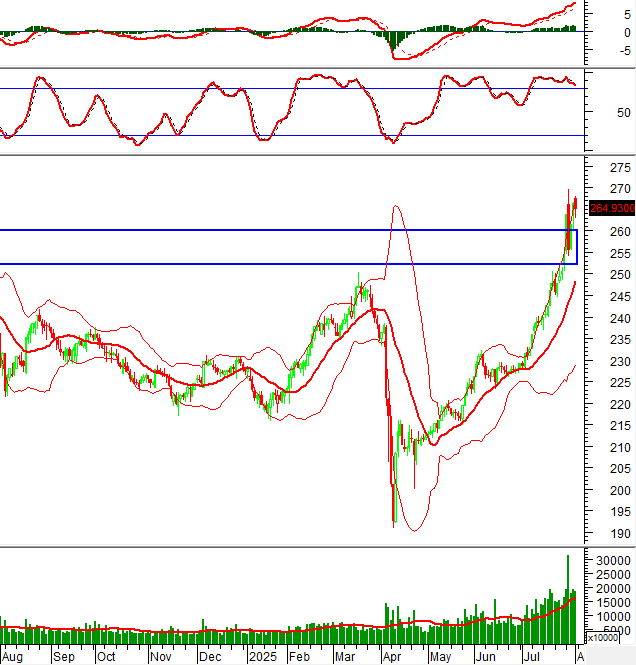Viewport: 636px width, 665px height.
Task: Click the positive 5 label on MACD axis
Action: coord(627,14)
